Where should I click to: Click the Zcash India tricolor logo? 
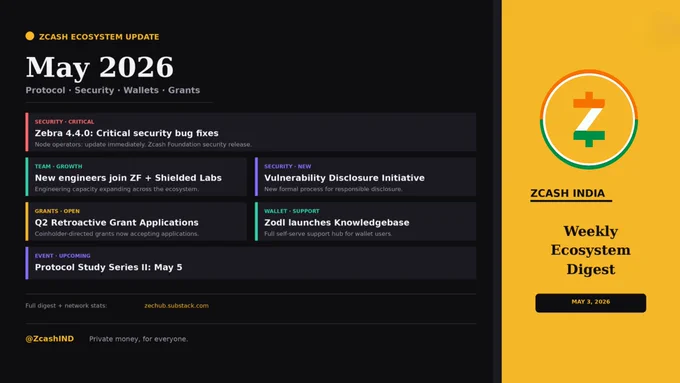tap(588, 119)
